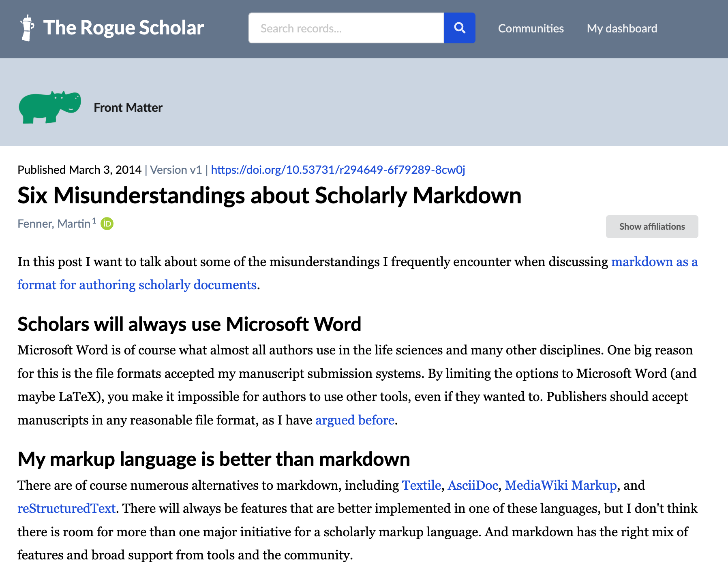
Task: Open the 'argued before' link
Action: pos(355,420)
